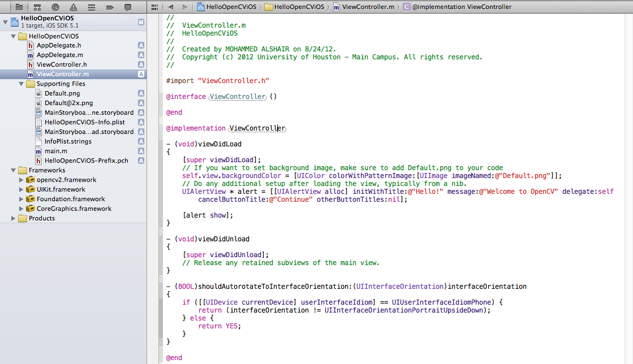Open the related files grid menu
Screen dimensions: 633x364
pyautogui.click(x=154, y=7)
